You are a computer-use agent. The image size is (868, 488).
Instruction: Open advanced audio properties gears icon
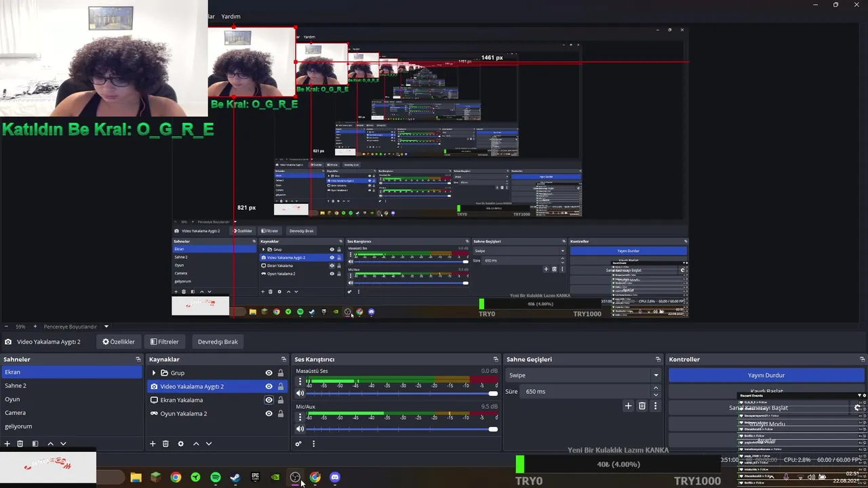[298, 443]
